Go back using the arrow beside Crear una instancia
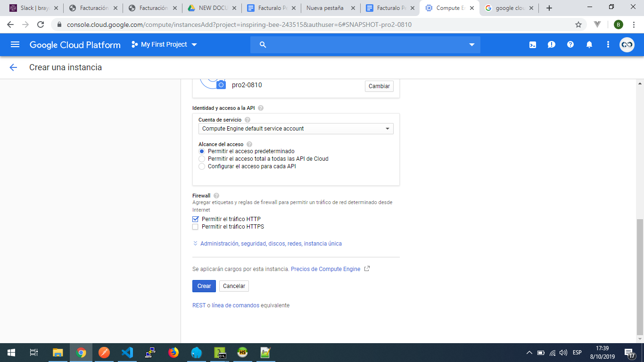This screenshot has height=362, width=644. tap(13, 67)
